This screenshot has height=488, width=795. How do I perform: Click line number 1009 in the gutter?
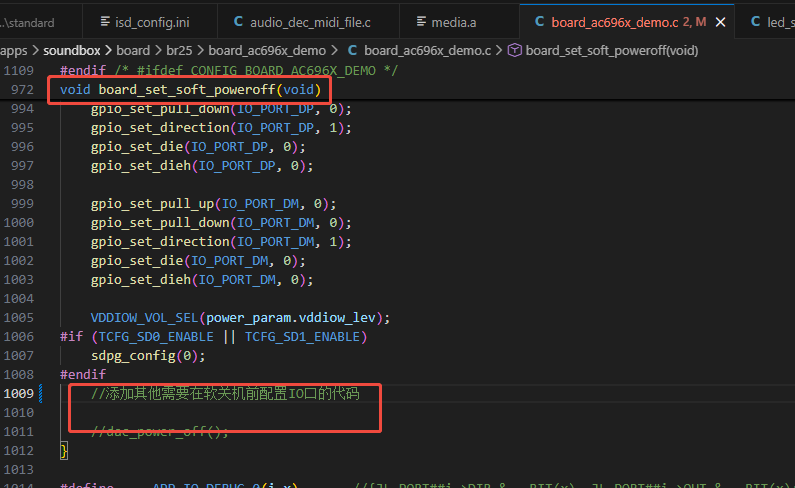pos(19,394)
